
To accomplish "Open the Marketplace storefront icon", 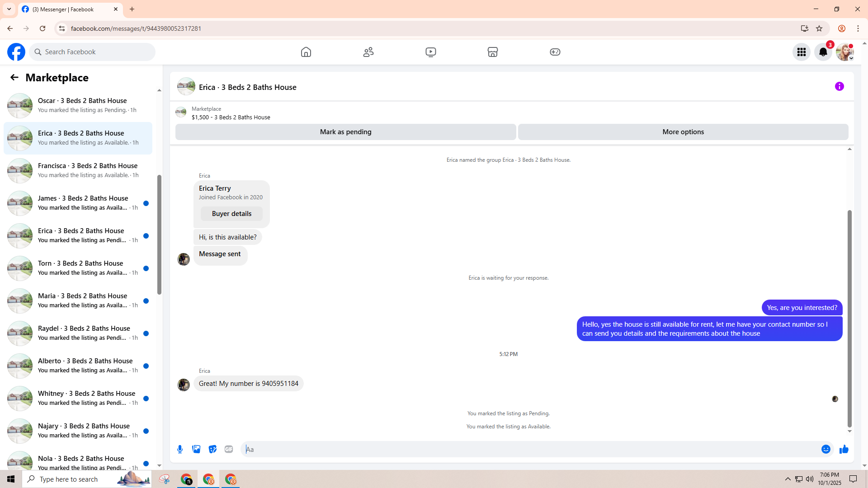I will (x=493, y=52).
